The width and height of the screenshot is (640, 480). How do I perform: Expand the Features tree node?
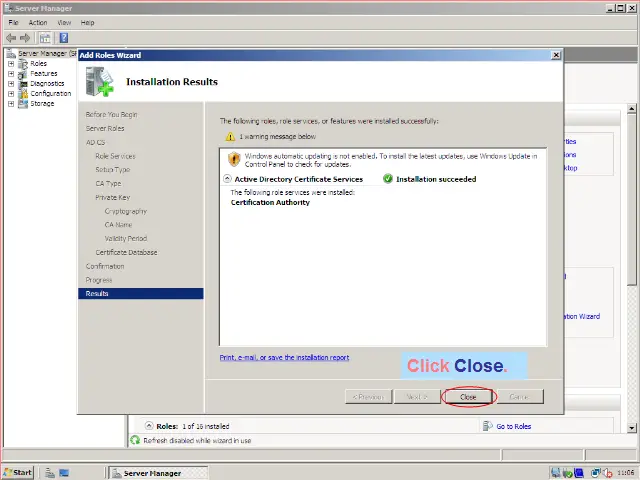[x=11, y=73]
